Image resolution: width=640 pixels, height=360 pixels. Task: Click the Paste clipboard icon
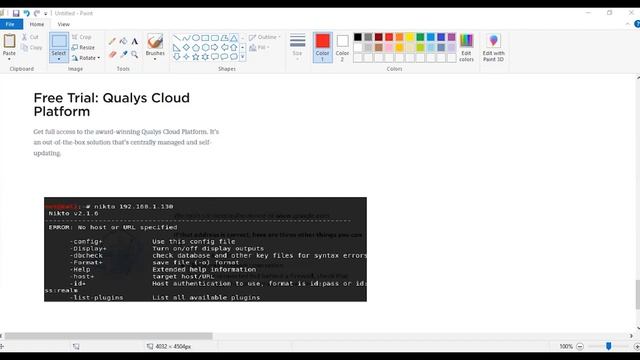click(9, 41)
